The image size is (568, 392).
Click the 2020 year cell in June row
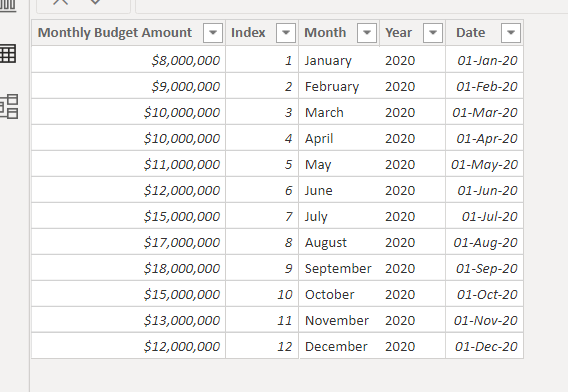point(412,190)
